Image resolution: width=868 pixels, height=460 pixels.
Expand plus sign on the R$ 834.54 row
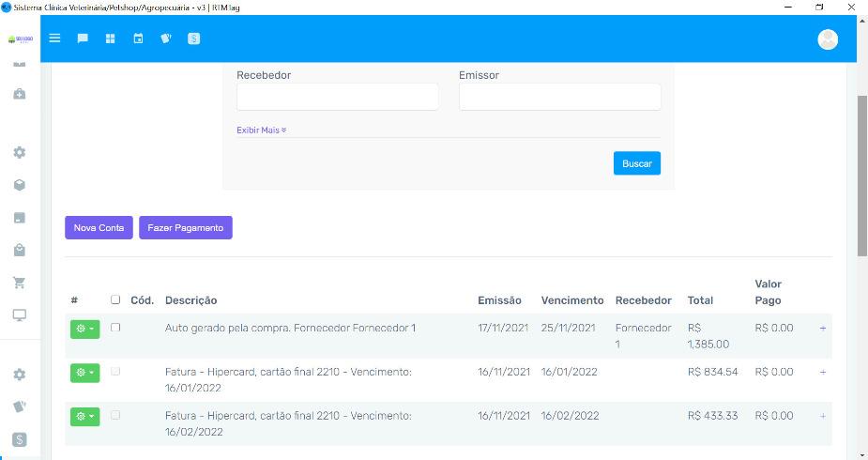[823, 372]
